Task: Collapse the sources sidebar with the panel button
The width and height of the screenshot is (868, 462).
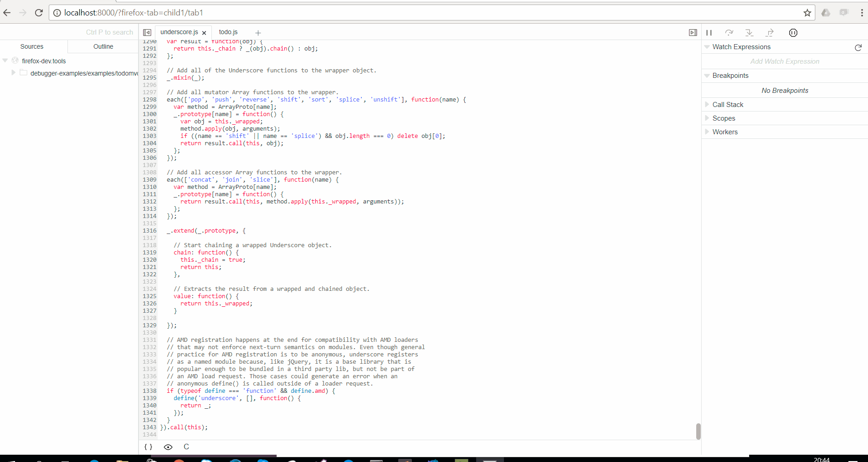Action: click(147, 32)
